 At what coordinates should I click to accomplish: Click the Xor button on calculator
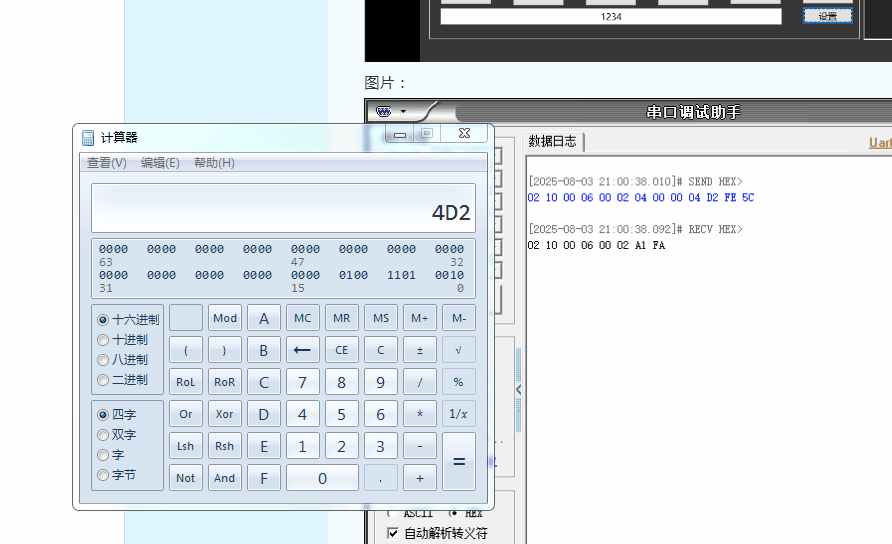click(224, 414)
